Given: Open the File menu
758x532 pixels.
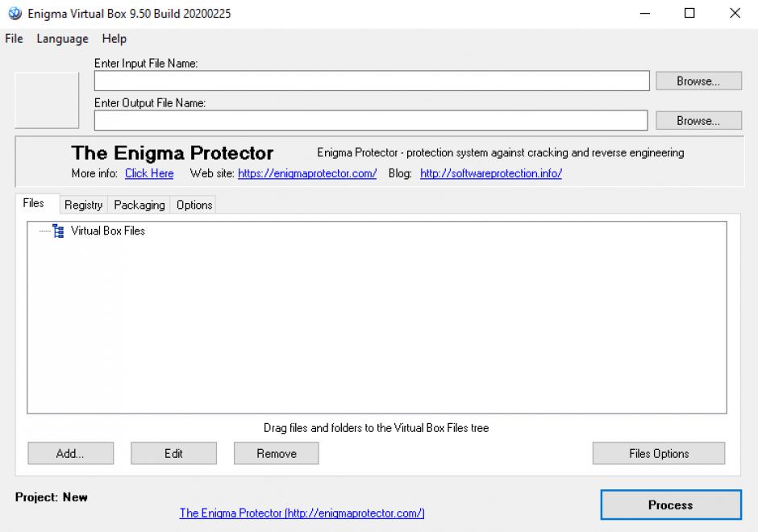Looking at the screenshot, I should coord(14,39).
